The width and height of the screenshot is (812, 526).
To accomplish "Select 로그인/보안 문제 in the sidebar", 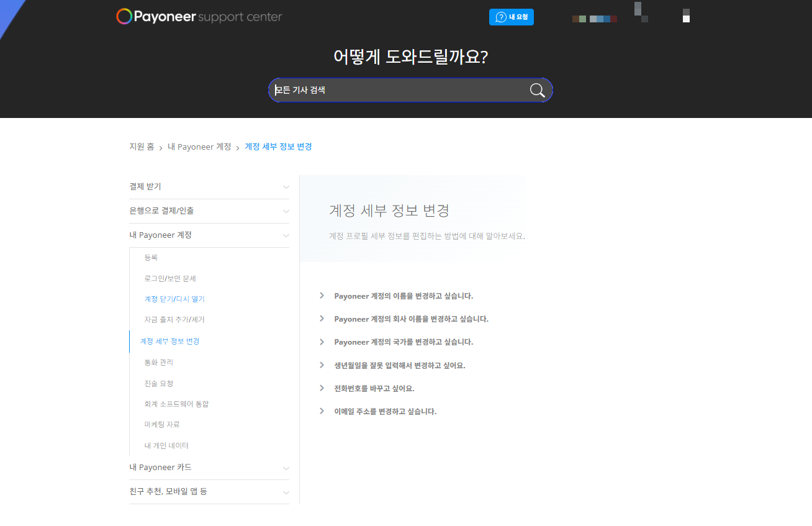I will (170, 278).
